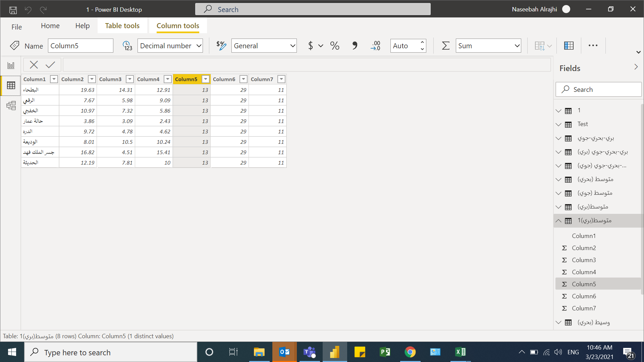The image size is (644, 362).
Task: Click the Column3 header in data grid
Action: 110,79
